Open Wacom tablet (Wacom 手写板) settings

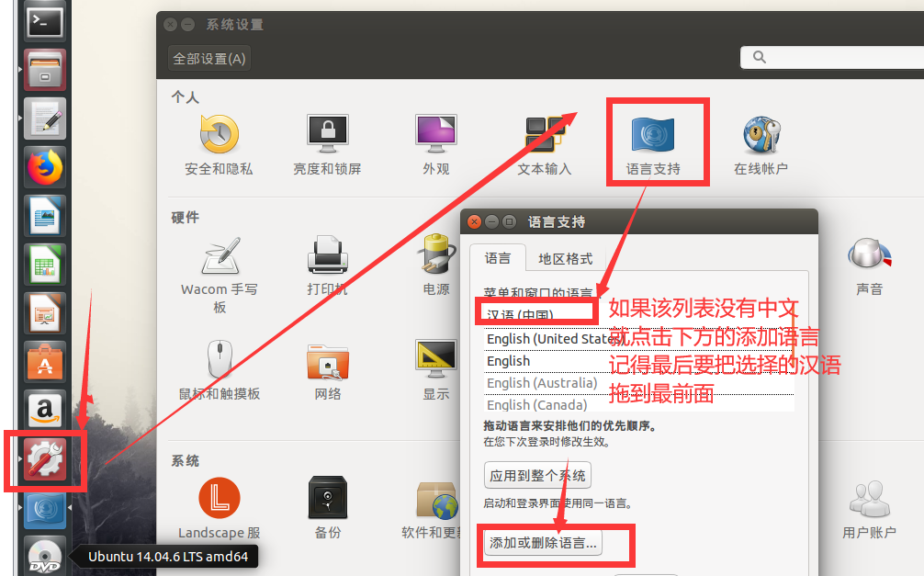coord(220,276)
